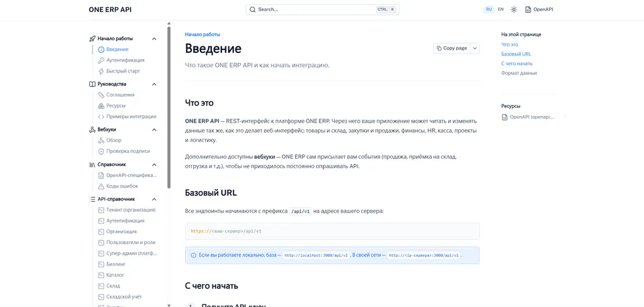Open the OpenAPI link in header
This screenshot has width=644, height=307.
coord(539,9)
